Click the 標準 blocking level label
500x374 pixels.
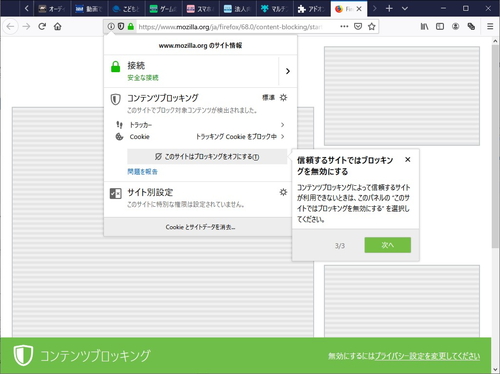[x=268, y=97]
